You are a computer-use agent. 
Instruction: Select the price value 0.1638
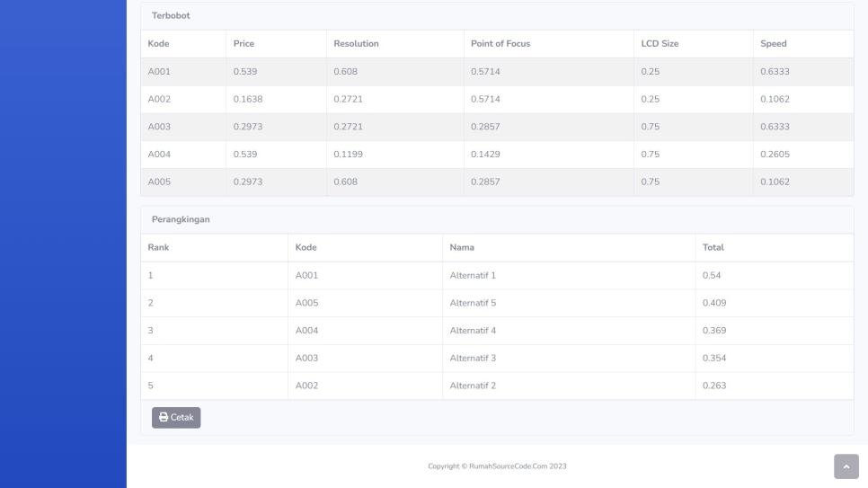point(248,99)
